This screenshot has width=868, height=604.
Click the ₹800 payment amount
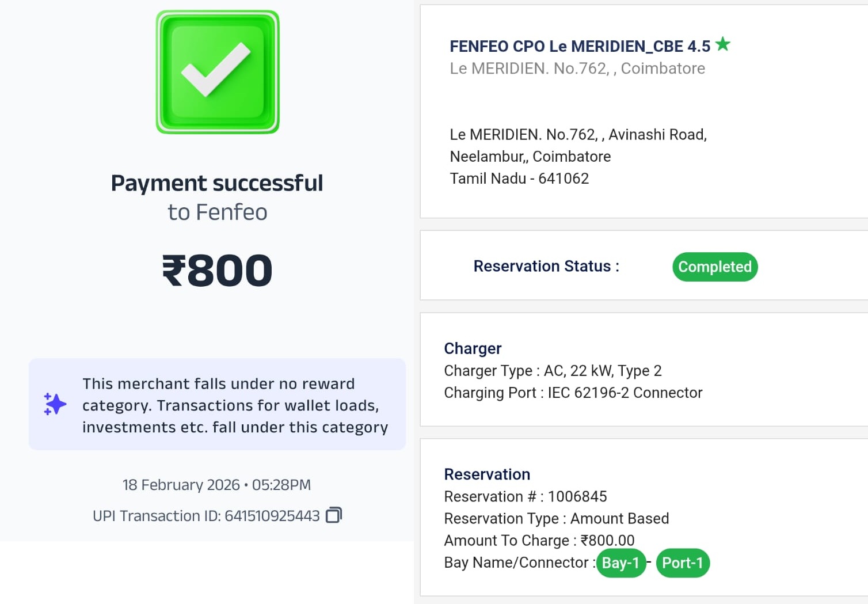click(217, 271)
